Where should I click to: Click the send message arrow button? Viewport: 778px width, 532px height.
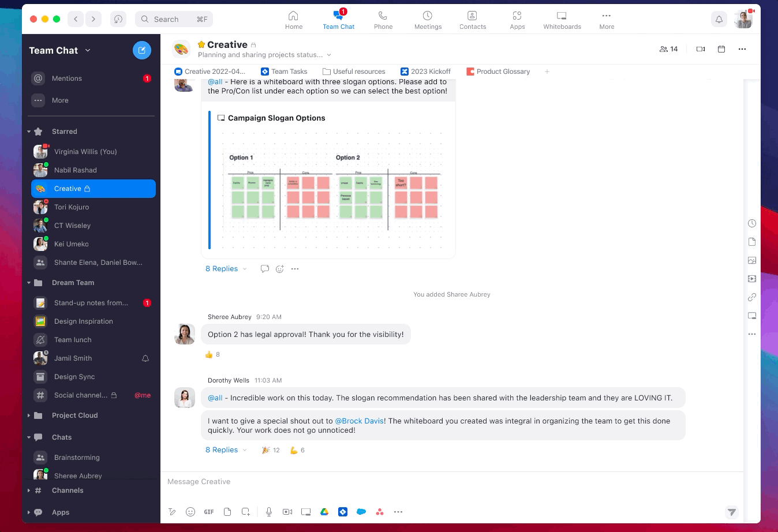(x=732, y=512)
